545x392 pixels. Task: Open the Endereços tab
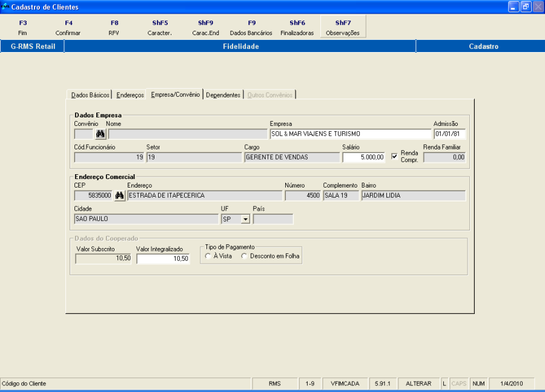point(130,95)
